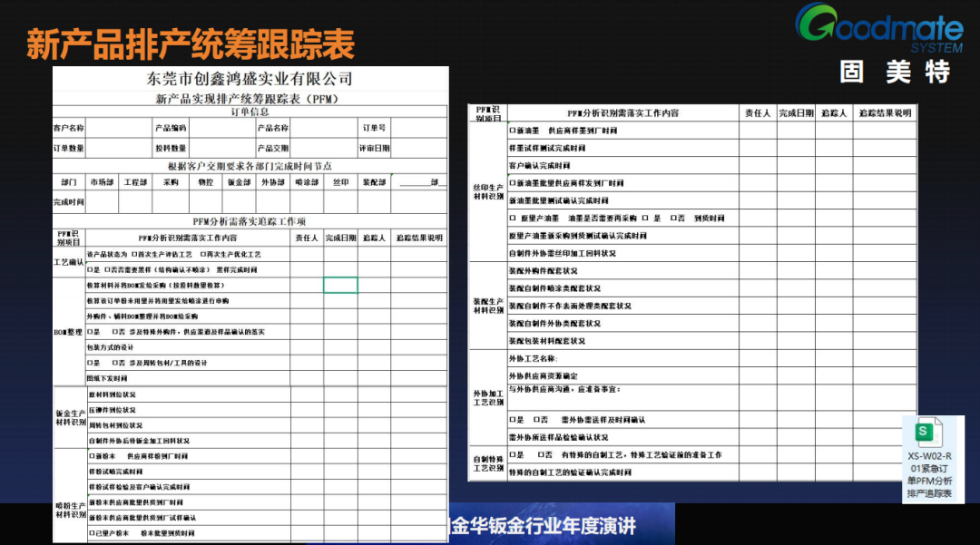Click the 订单信息 title row

(x=250, y=112)
